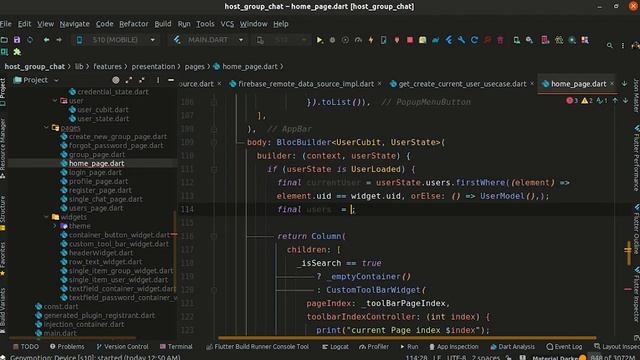The height and width of the screenshot is (360, 640).
Task: Click the Profile gauge icon
Action: (358, 40)
